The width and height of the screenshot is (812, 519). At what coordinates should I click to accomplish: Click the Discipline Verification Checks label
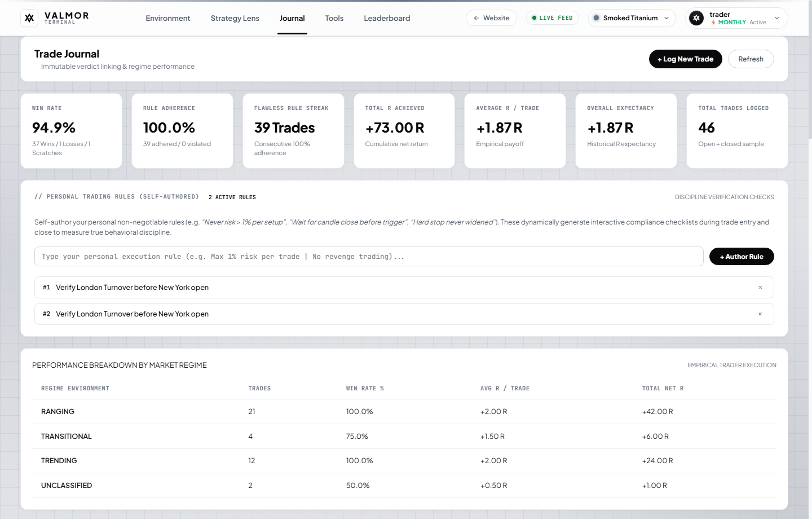[725, 197]
